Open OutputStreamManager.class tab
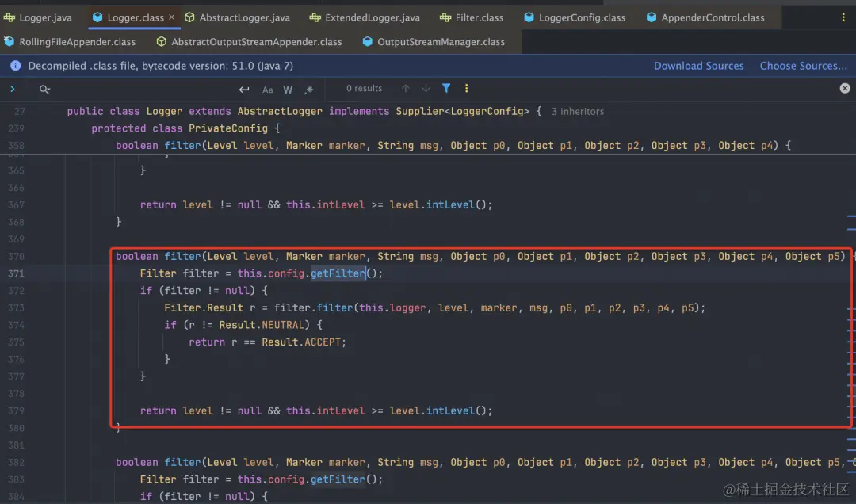The image size is (856, 504). (x=434, y=41)
